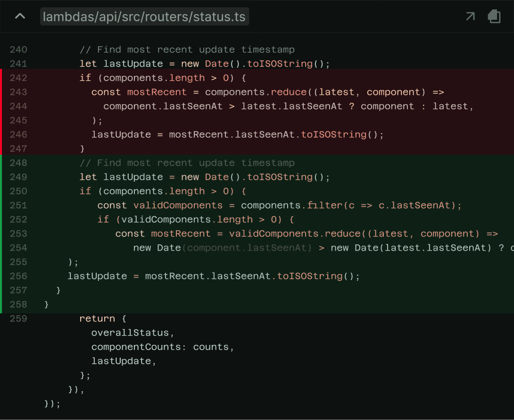This screenshot has width=514, height=420.
Task: Select line number 242 of the deleted block
Action: coord(18,78)
